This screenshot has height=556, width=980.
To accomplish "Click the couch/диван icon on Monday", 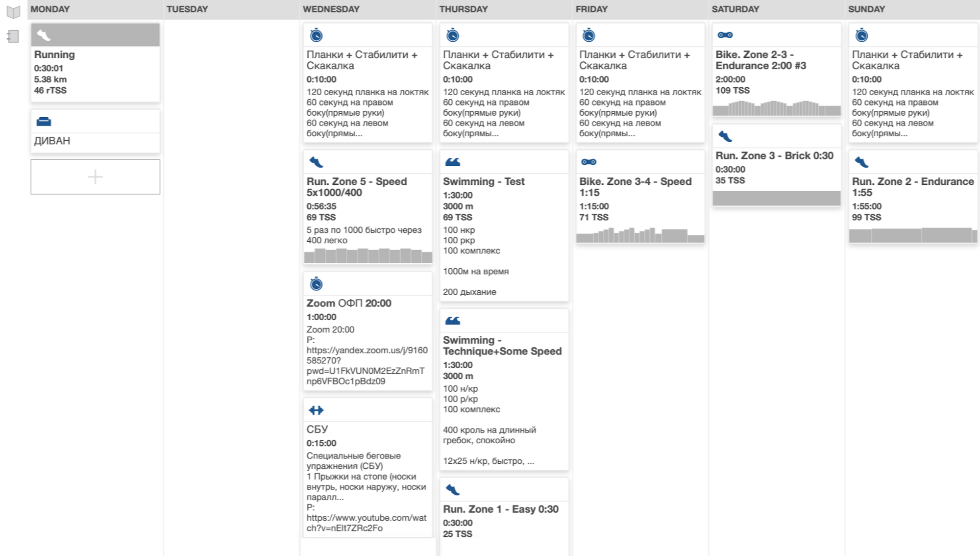I will [x=43, y=122].
